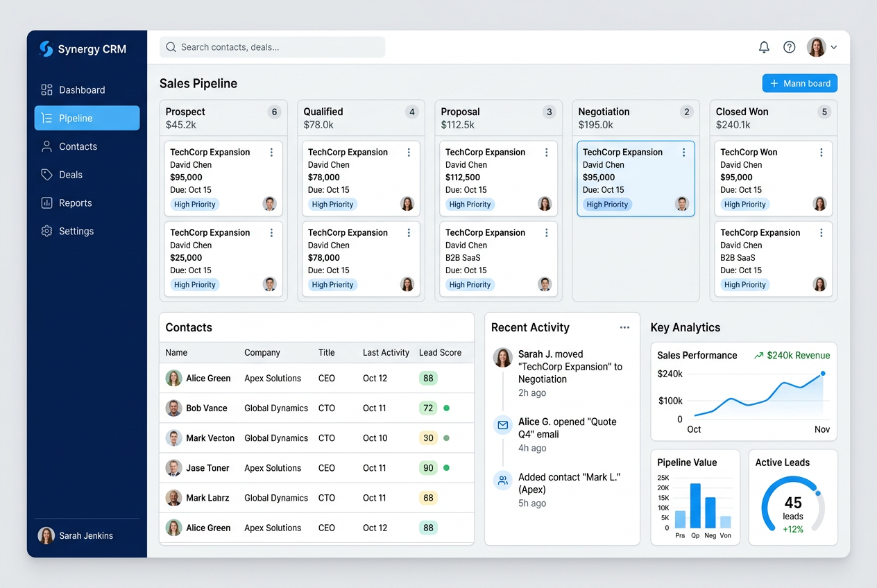Viewport: 877px width, 588px height.
Task: Click High Priority tag on TechCorp Won card
Action: [744, 205]
